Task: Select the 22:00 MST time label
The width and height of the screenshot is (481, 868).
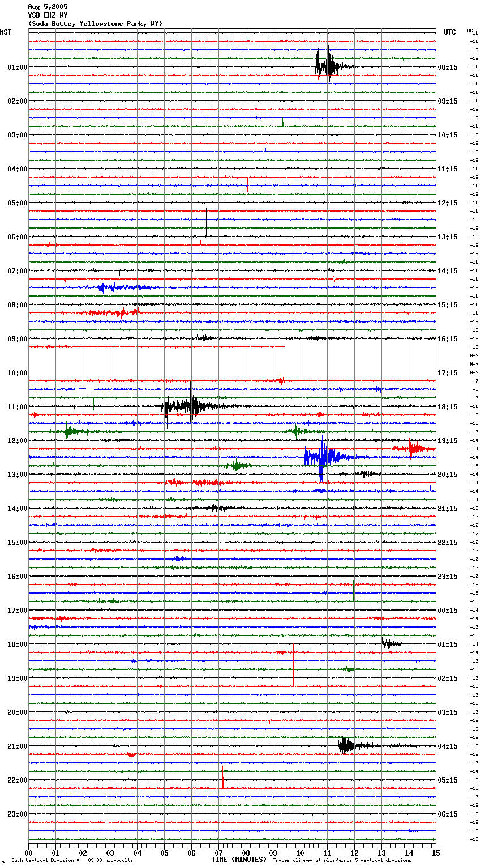Action: coord(18,780)
